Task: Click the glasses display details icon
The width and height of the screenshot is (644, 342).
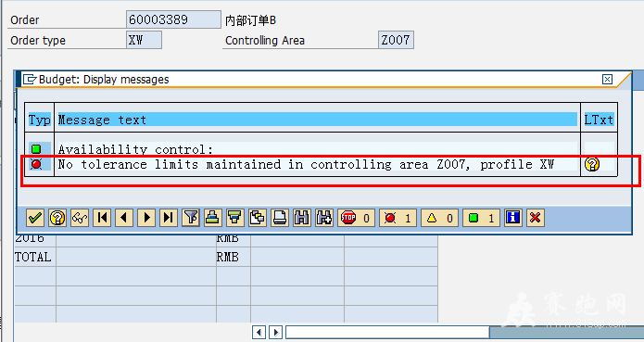Action: pos(80,218)
